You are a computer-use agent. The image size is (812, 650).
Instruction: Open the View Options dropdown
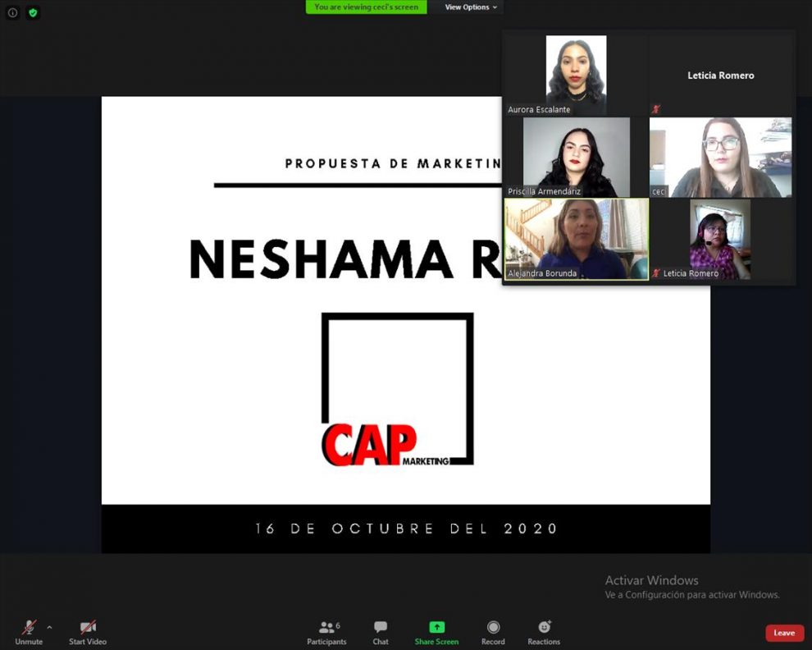(x=471, y=7)
